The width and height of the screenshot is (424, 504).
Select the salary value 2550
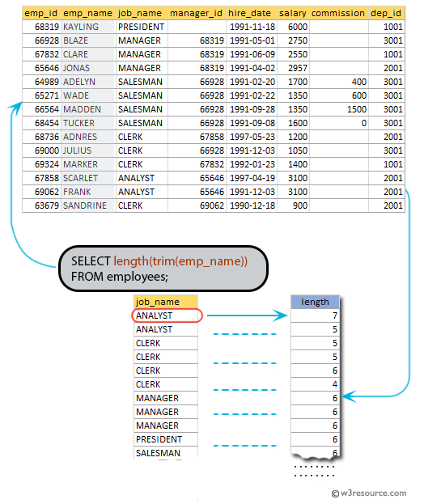coord(293,54)
